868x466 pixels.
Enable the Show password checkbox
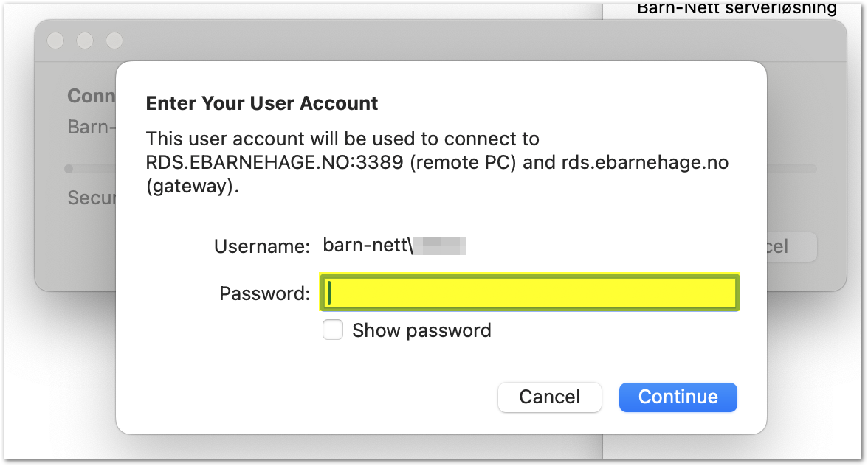click(x=333, y=330)
